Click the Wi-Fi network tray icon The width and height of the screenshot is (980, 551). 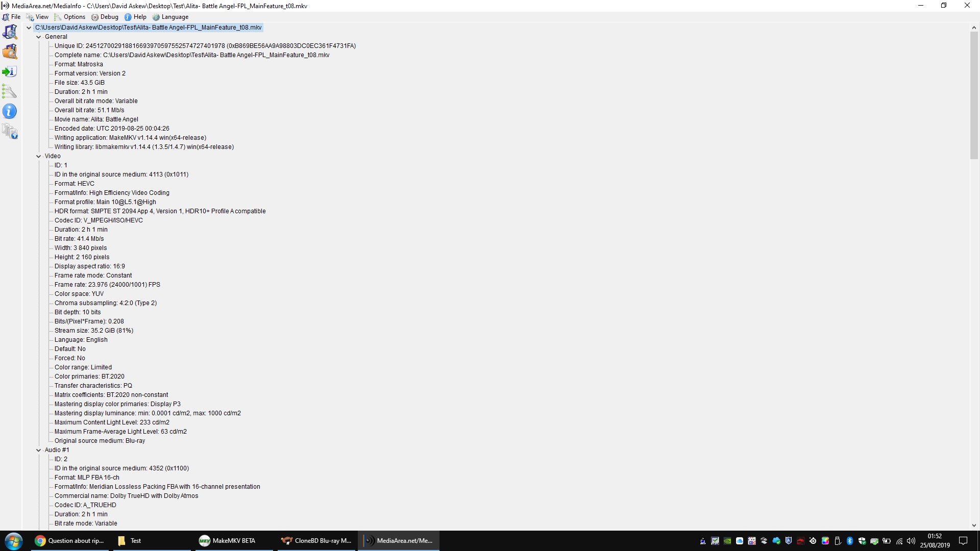[x=899, y=541]
